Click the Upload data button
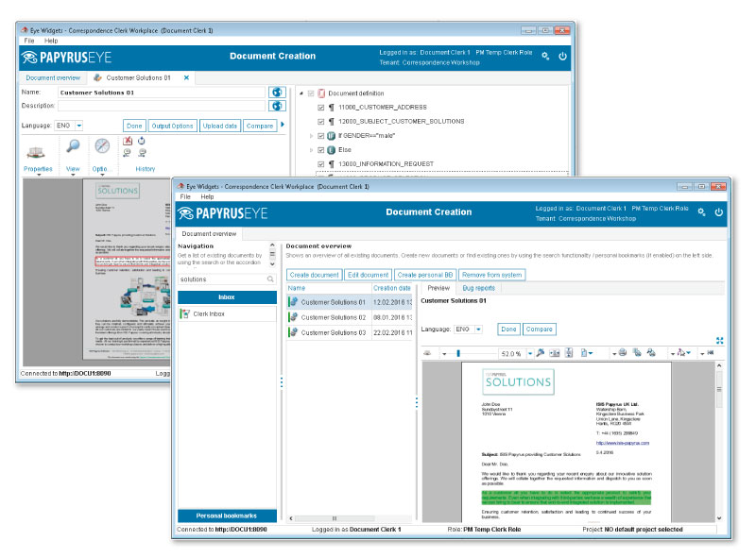The height and width of the screenshot is (558, 756). coord(220,126)
